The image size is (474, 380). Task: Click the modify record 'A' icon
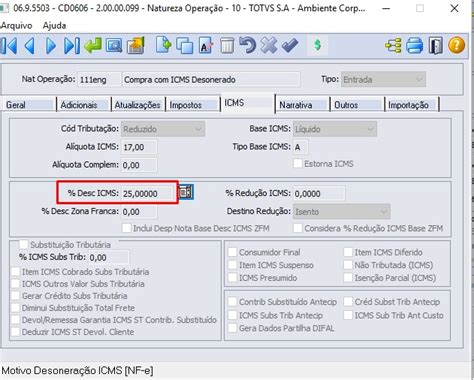tap(206, 46)
